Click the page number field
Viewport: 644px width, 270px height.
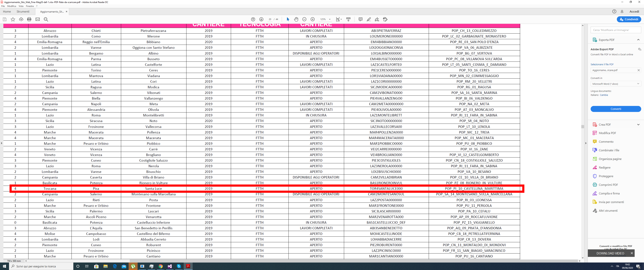tap(270, 19)
